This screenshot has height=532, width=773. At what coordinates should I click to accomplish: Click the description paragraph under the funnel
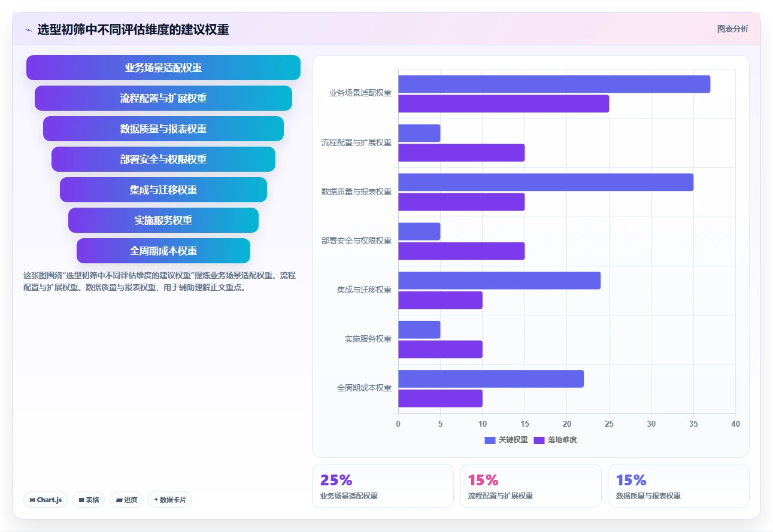[x=160, y=281]
